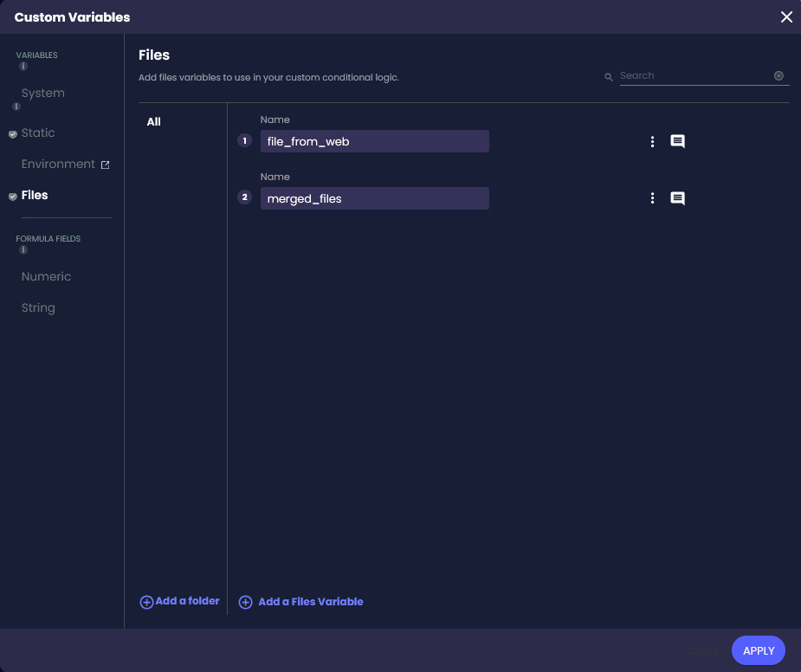Open the Numeric formula fields section

click(x=46, y=276)
